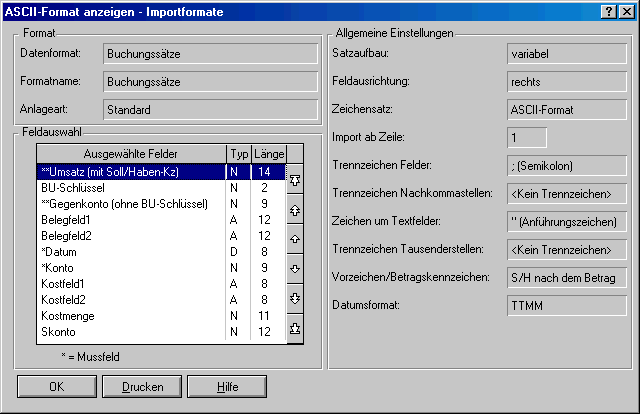Image resolution: width=640 pixels, height=414 pixels.
Task: Click the double up arrow button
Action: [294, 211]
